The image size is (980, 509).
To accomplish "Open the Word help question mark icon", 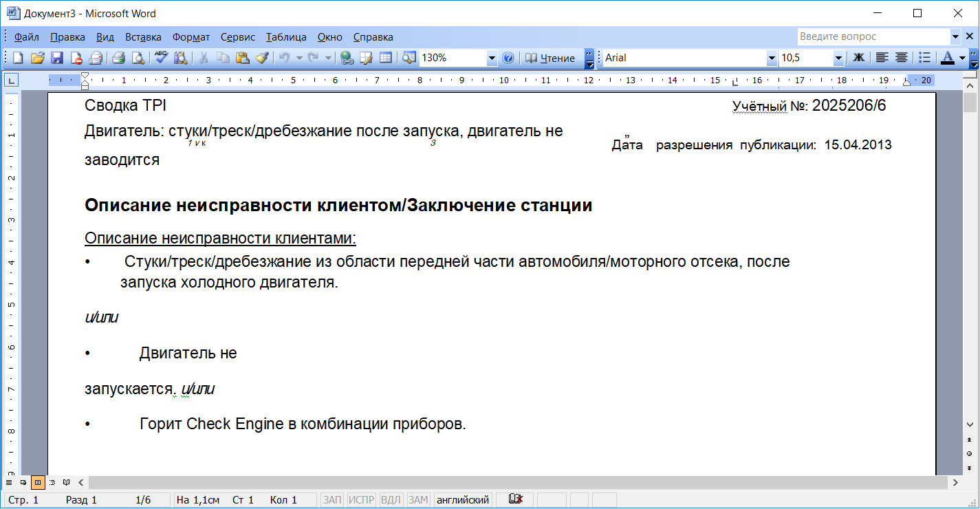I will tap(508, 58).
